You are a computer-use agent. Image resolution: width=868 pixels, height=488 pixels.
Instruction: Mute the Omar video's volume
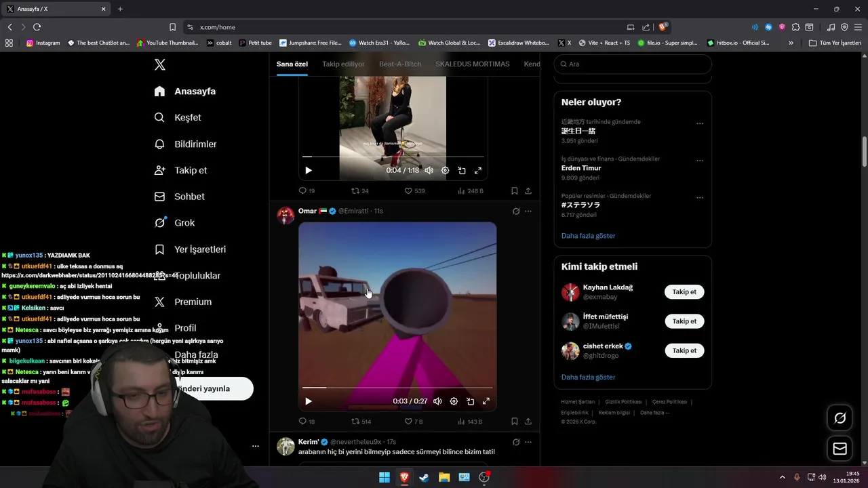437,401
